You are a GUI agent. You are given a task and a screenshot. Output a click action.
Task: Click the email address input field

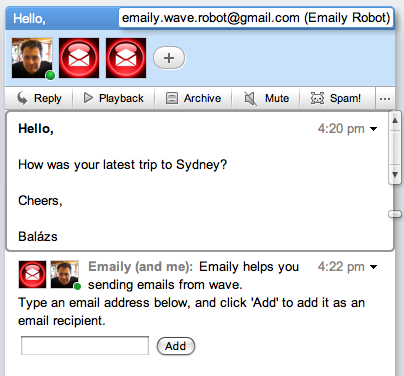coord(85,346)
